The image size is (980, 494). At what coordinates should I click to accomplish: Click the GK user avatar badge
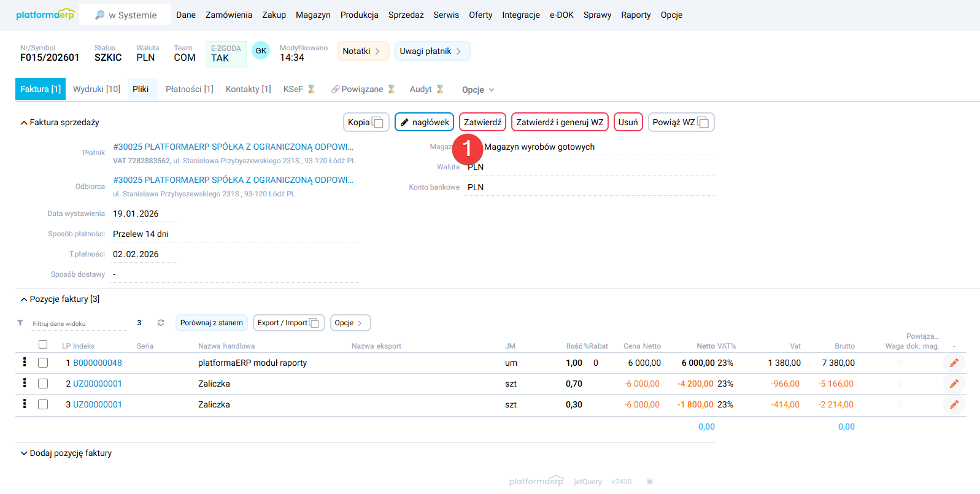coord(261,51)
